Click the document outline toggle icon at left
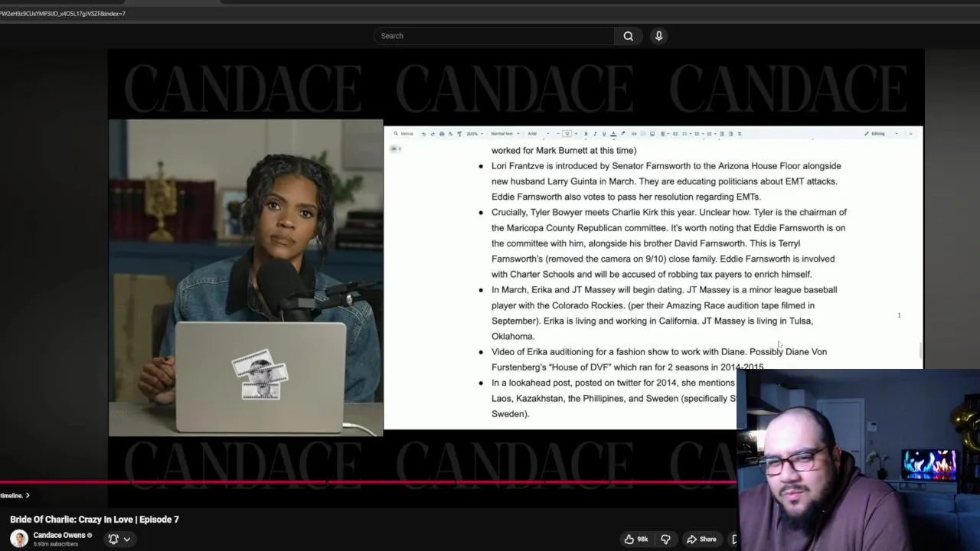Viewport: 980px width, 551px height. pos(395,148)
